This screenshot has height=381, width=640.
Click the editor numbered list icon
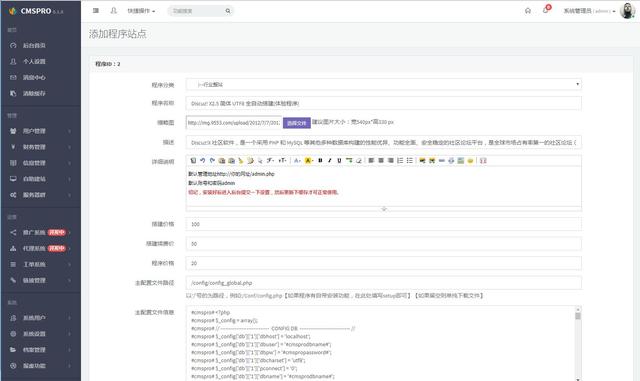click(400, 160)
